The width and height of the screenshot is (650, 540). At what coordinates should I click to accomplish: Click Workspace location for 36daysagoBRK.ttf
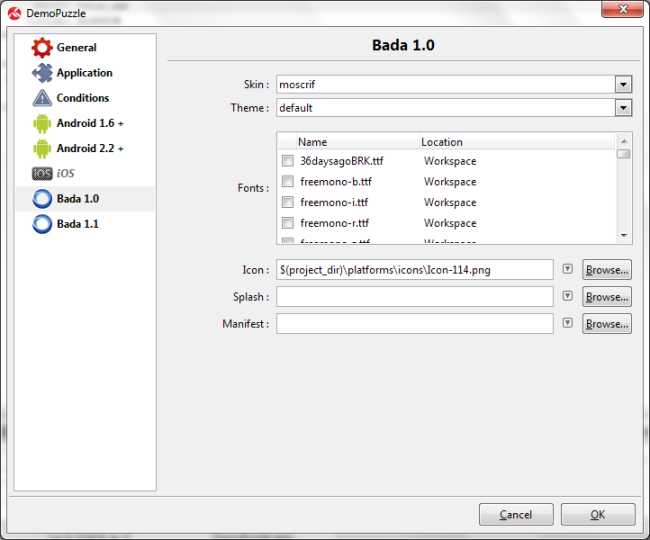(450, 161)
